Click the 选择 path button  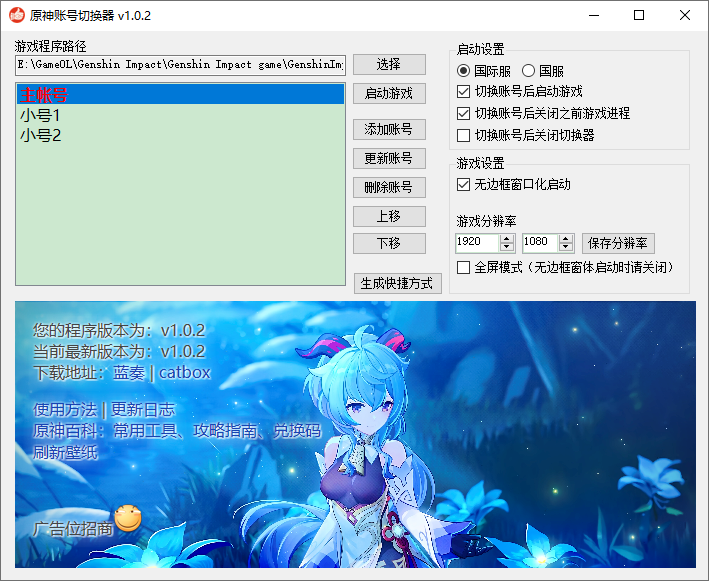389,65
